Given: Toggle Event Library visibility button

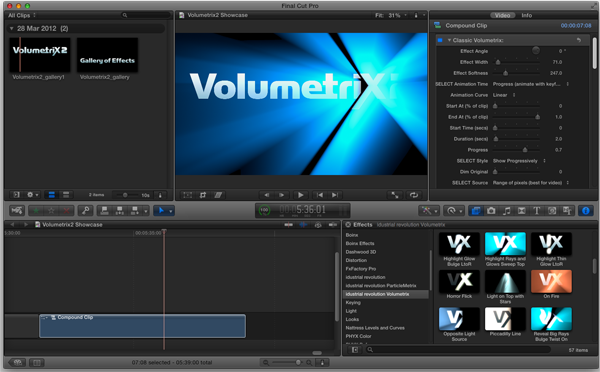Looking at the screenshot, I should [x=16, y=195].
